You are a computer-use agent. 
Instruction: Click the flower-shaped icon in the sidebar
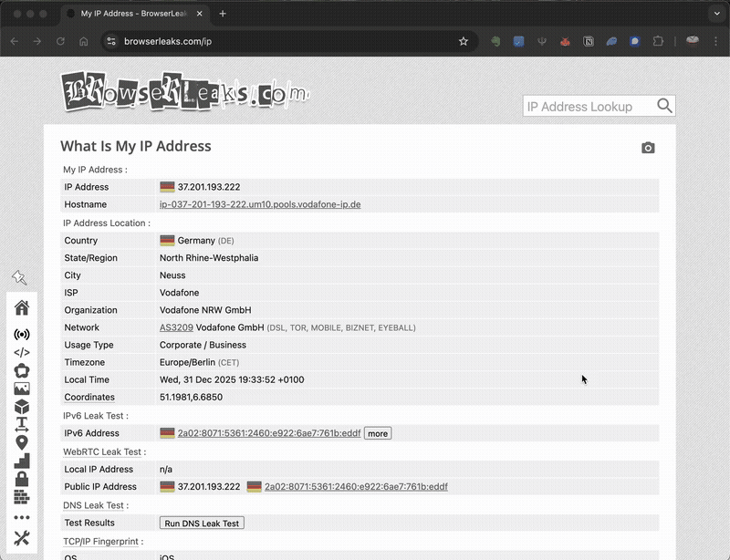point(21,370)
